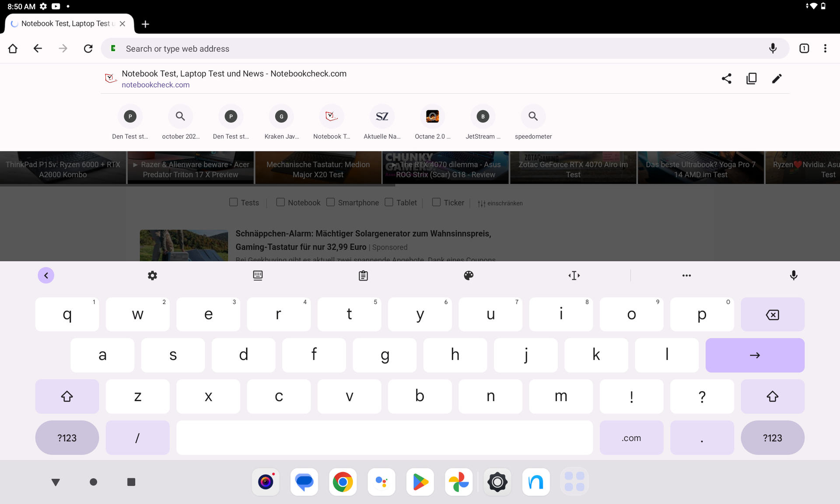Check the Tests filter checkbox
Screen dimensions: 840x504
pos(234,202)
